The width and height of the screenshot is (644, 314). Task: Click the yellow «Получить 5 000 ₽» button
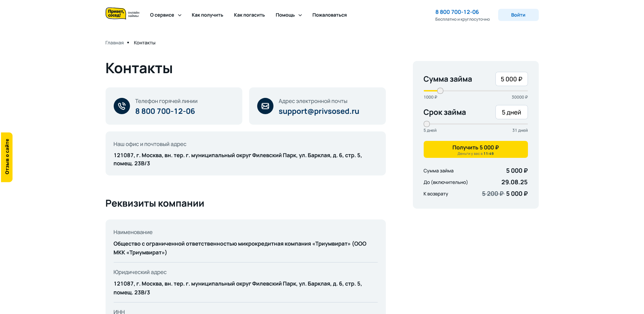[475, 149]
